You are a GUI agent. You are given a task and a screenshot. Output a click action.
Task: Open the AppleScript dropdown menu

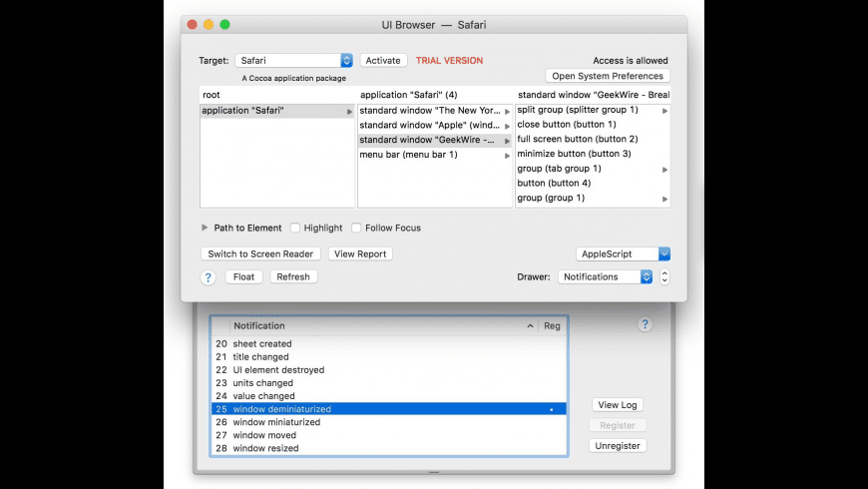coord(623,253)
